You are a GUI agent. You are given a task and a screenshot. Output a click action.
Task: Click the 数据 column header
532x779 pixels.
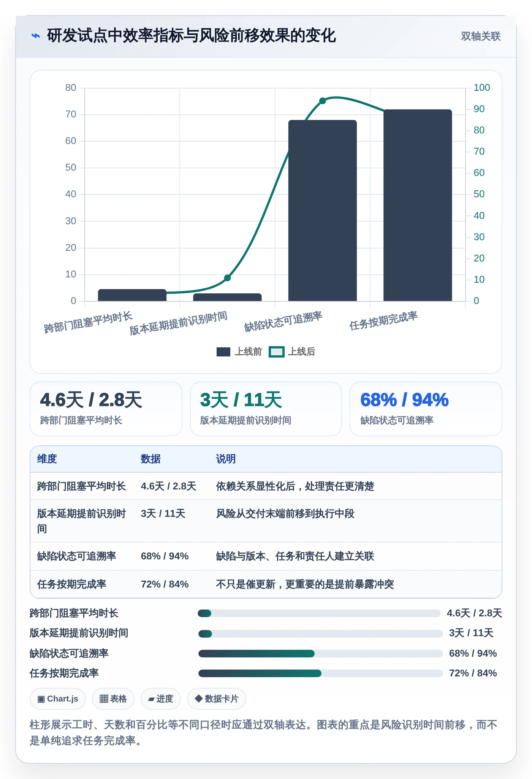151,459
